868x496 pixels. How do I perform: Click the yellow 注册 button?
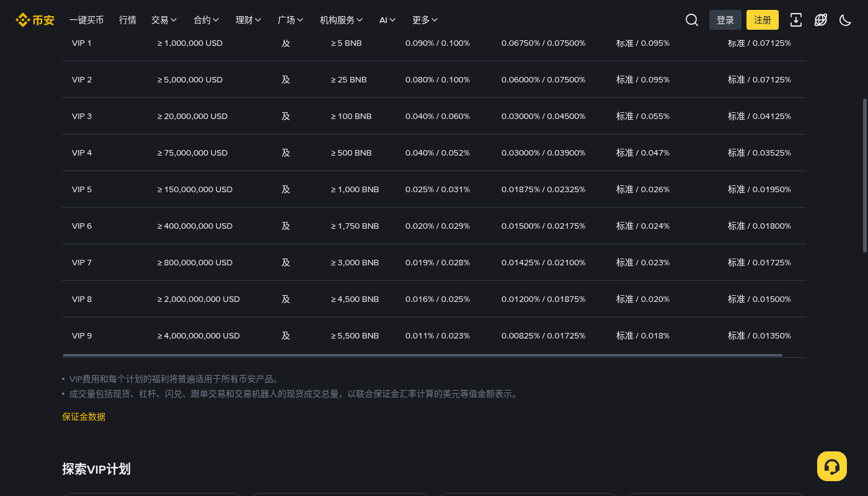[x=763, y=20]
